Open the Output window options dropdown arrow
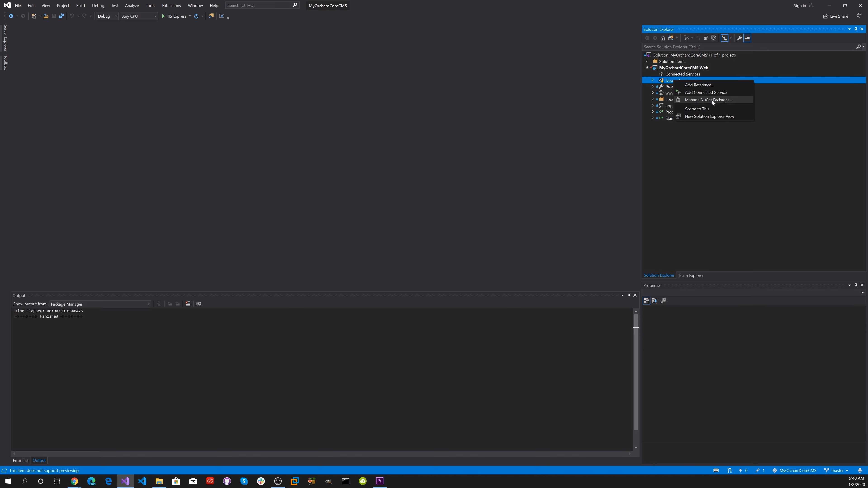 (622, 295)
